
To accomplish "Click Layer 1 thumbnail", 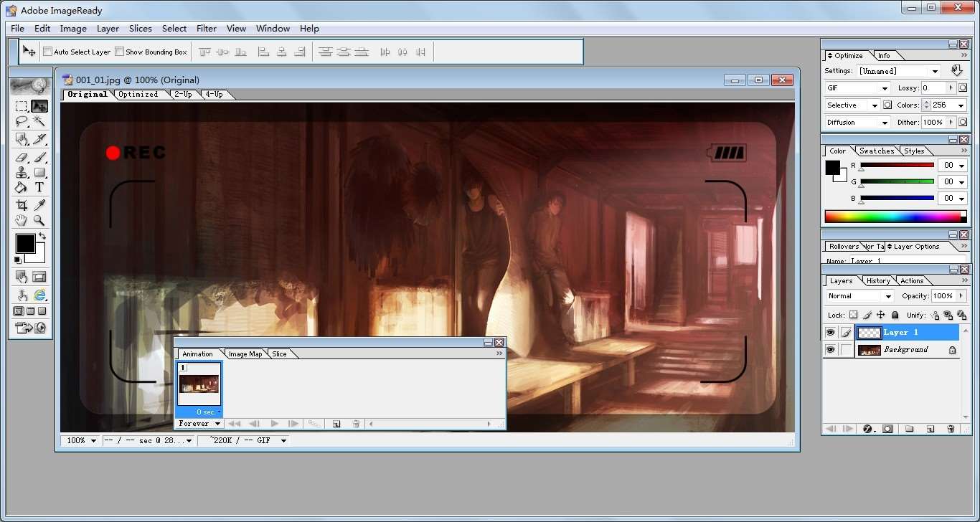I will point(870,332).
